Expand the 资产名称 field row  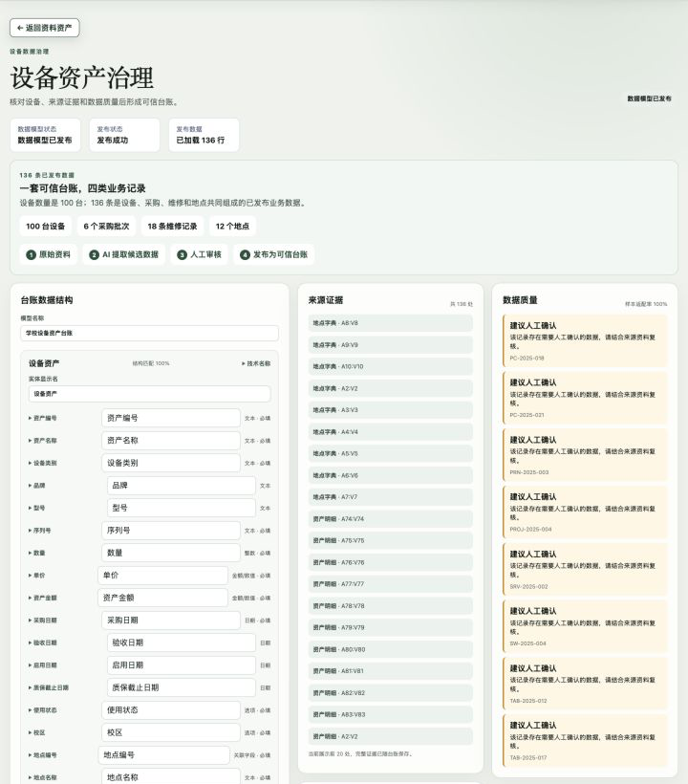42,441
